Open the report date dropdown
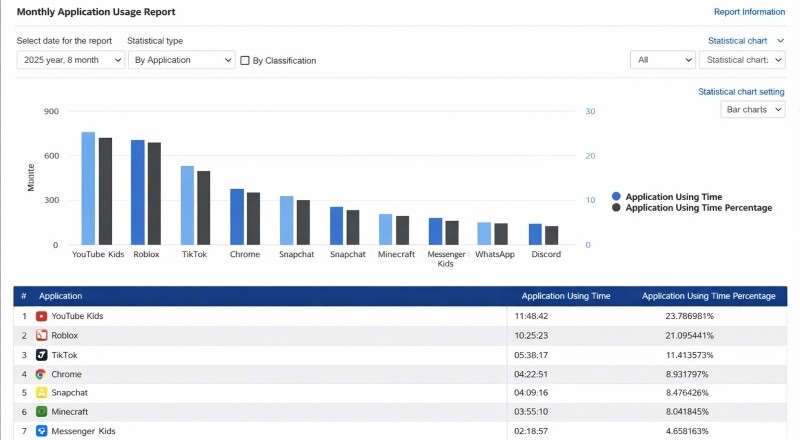Image resolution: width=800 pixels, height=440 pixels. 70,60
